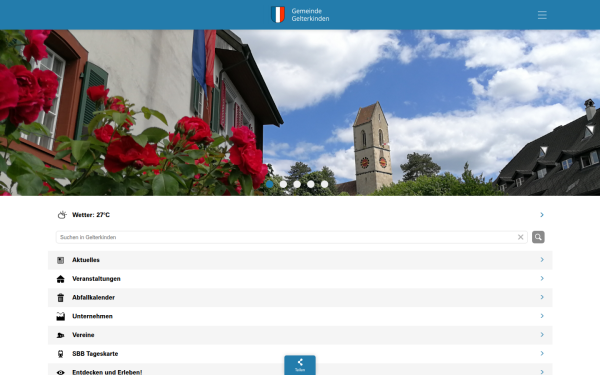Open the Unternehmen menu entry
This screenshot has height=375, width=600.
300,316
